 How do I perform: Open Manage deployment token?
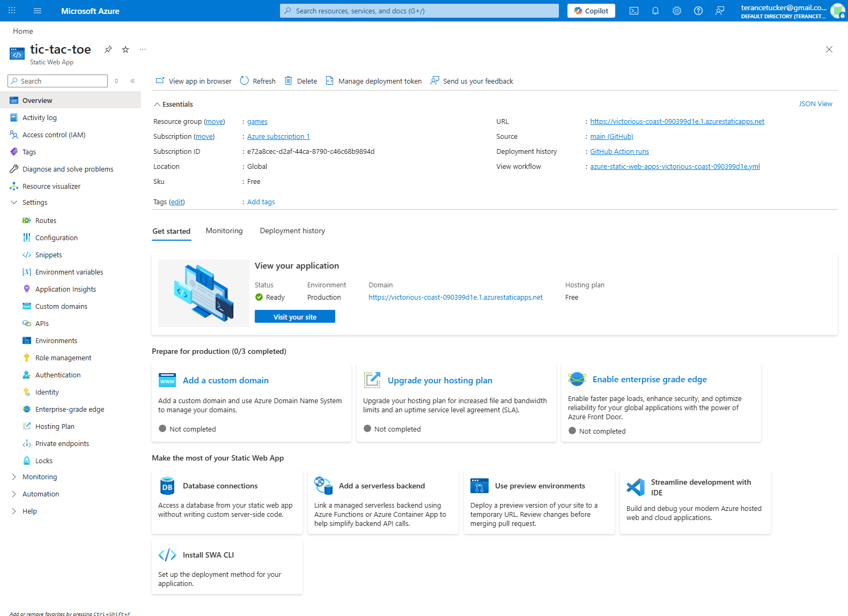click(373, 81)
